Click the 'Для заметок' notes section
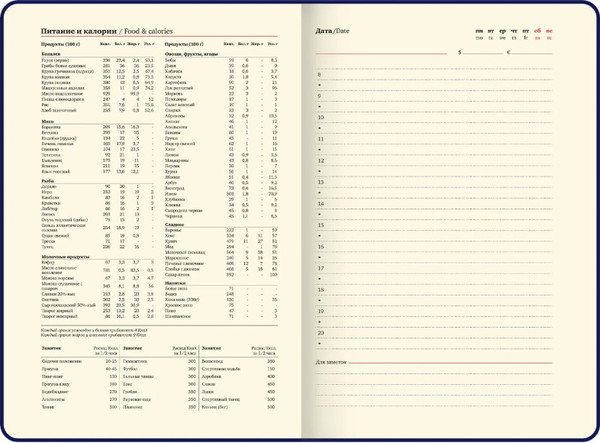Screen dimensions: 600x443 (x=337, y=361)
